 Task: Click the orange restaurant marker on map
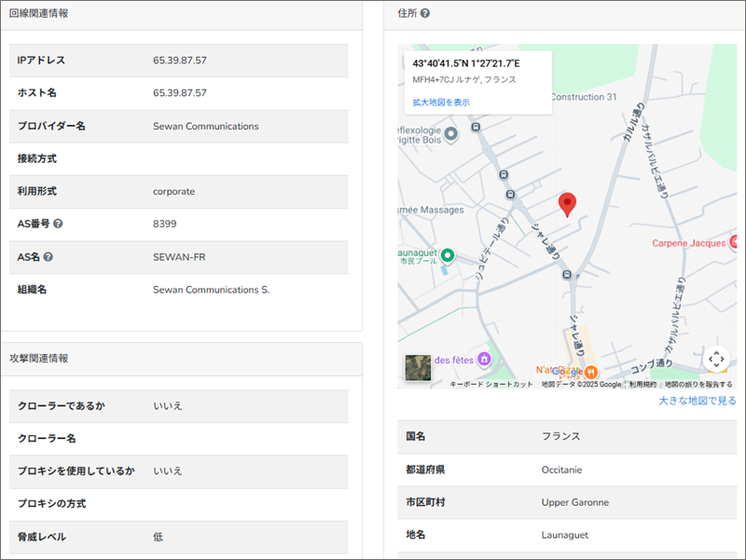coord(592,371)
